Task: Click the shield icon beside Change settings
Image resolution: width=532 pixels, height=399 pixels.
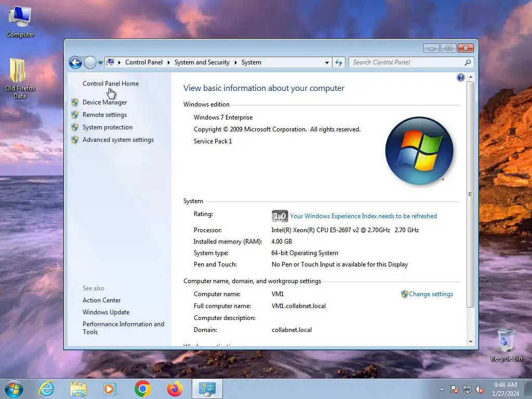Action: pyautogui.click(x=404, y=294)
